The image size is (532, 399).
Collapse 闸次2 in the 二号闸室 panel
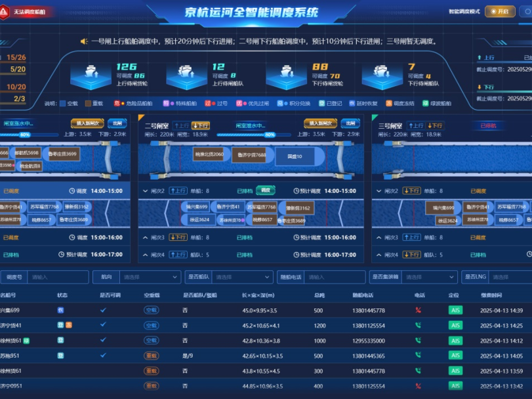click(x=145, y=191)
